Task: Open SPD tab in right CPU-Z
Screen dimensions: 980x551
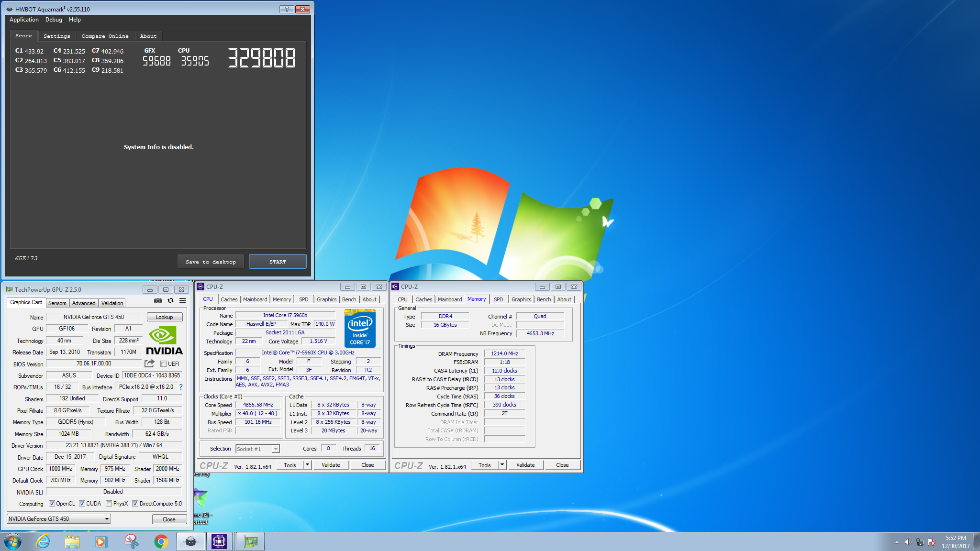Action: click(498, 299)
